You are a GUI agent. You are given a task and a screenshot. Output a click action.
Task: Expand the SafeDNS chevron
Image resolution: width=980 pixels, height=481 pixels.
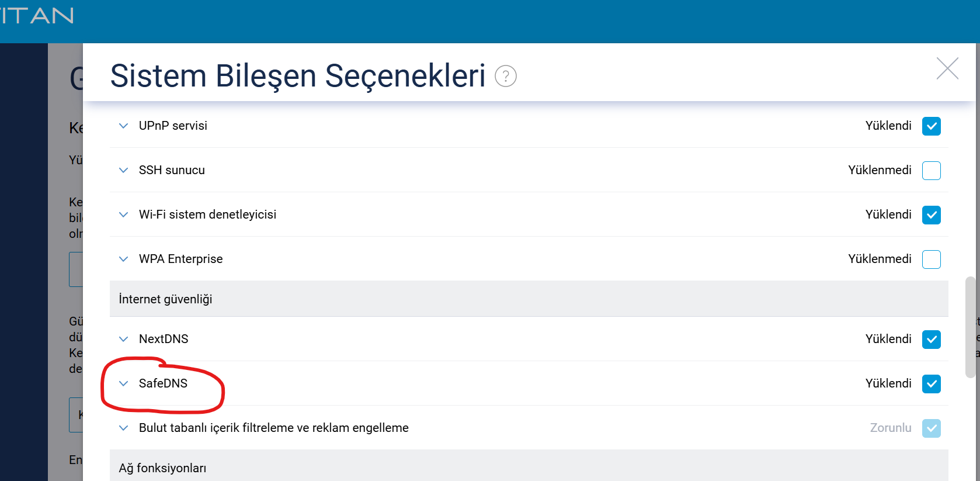pyautogui.click(x=123, y=383)
